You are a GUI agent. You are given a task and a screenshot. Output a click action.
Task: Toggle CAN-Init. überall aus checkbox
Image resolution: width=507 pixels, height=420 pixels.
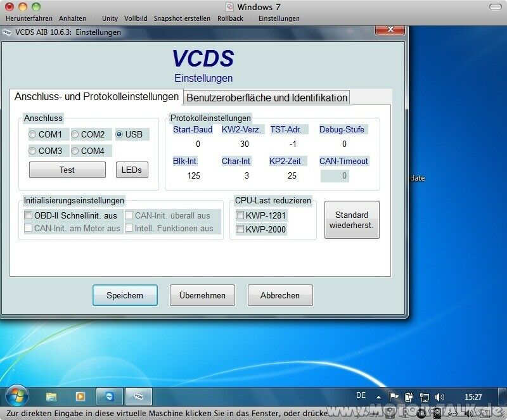[x=129, y=215]
